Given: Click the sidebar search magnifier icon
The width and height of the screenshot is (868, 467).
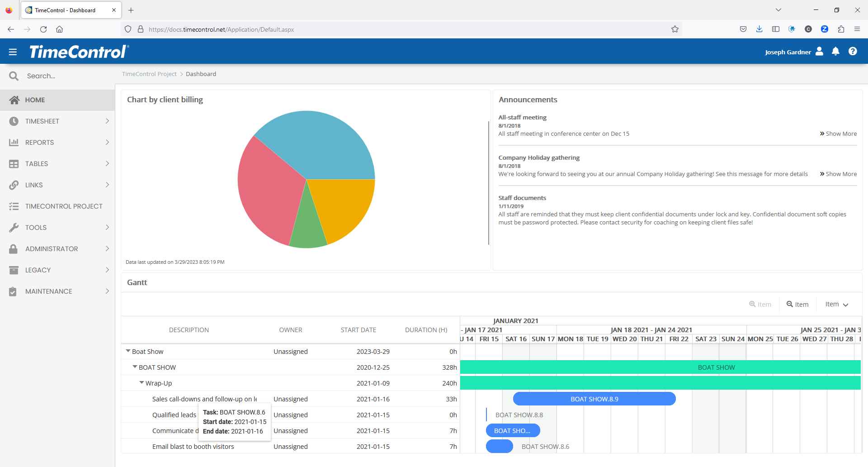Looking at the screenshot, I should pos(14,76).
